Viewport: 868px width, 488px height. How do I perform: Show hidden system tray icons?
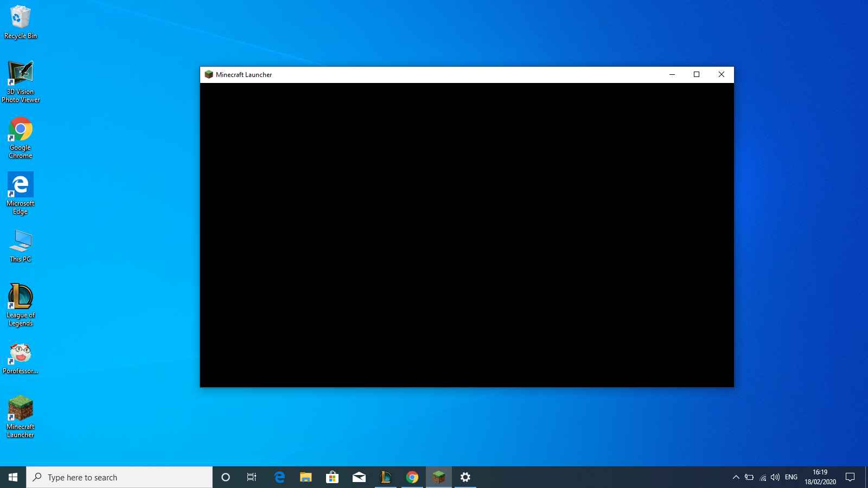tap(736, 477)
